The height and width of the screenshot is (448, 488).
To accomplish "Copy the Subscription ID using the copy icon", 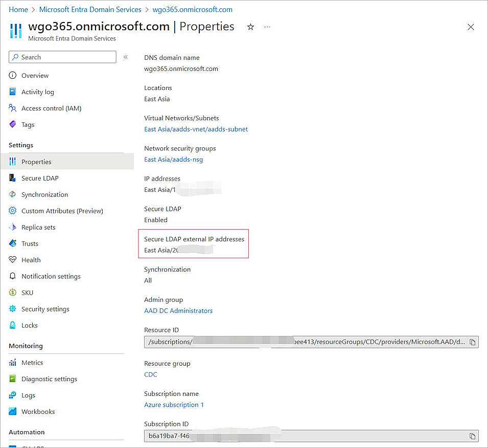I will [472, 436].
